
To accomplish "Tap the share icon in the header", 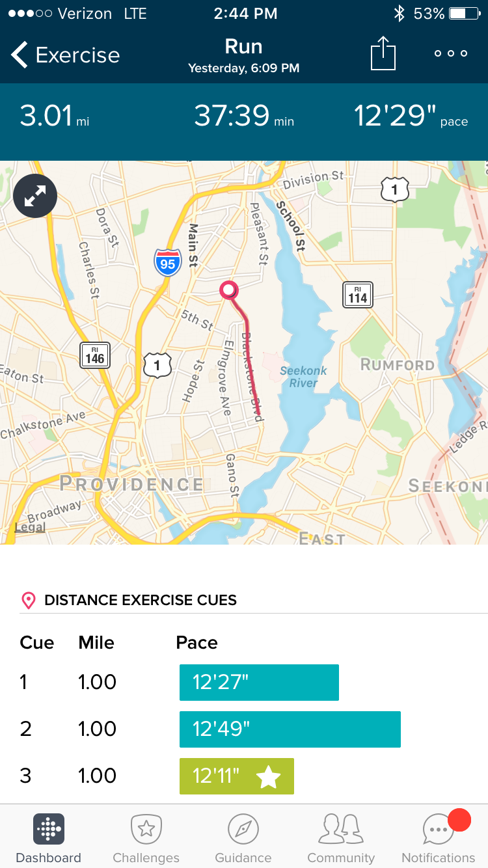I will 383,53.
